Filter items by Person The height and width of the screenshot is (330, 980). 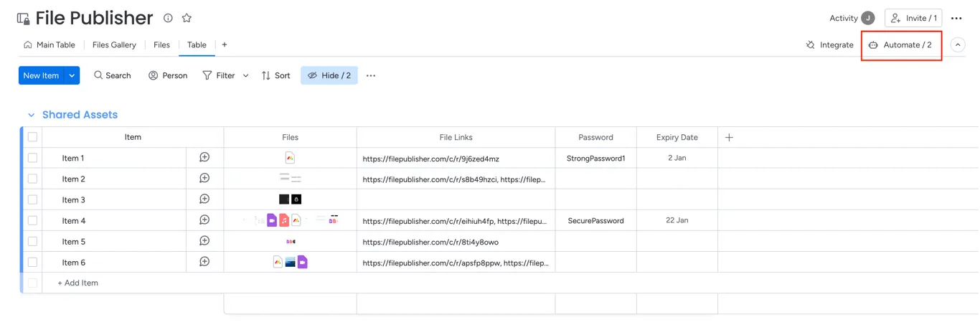pyautogui.click(x=168, y=75)
